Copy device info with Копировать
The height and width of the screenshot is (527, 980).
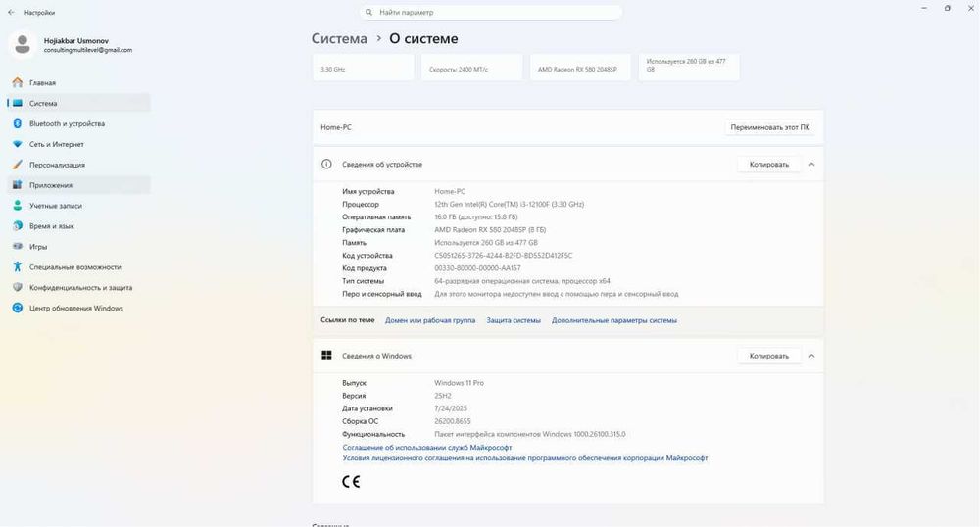768,165
